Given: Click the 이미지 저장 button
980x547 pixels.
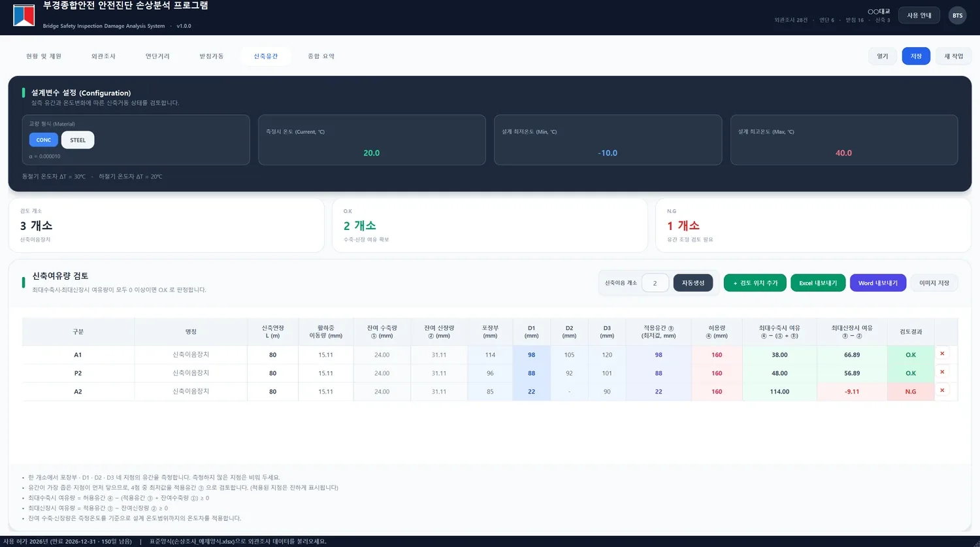Looking at the screenshot, I should click(x=934, y=283).
